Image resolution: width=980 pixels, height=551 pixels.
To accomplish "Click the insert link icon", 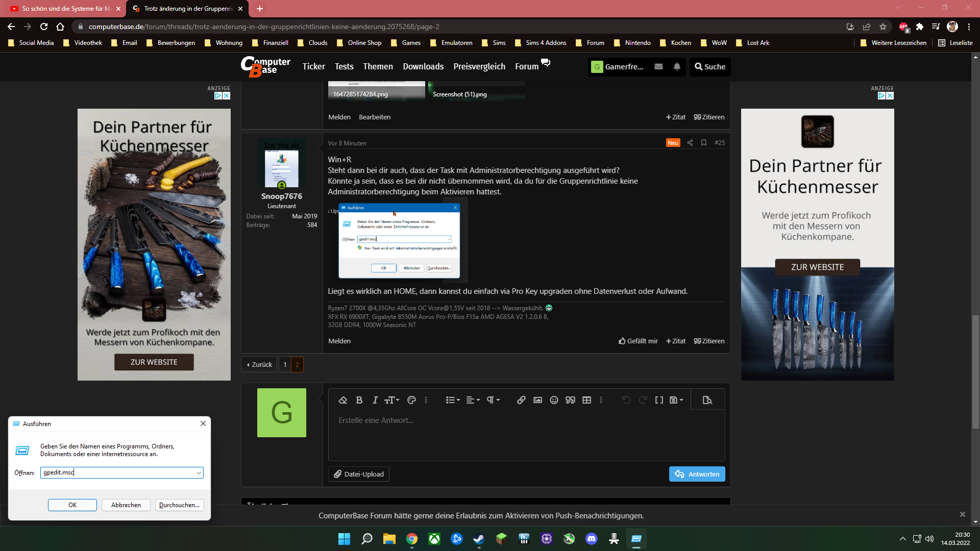I will click(x=521, y=400).
